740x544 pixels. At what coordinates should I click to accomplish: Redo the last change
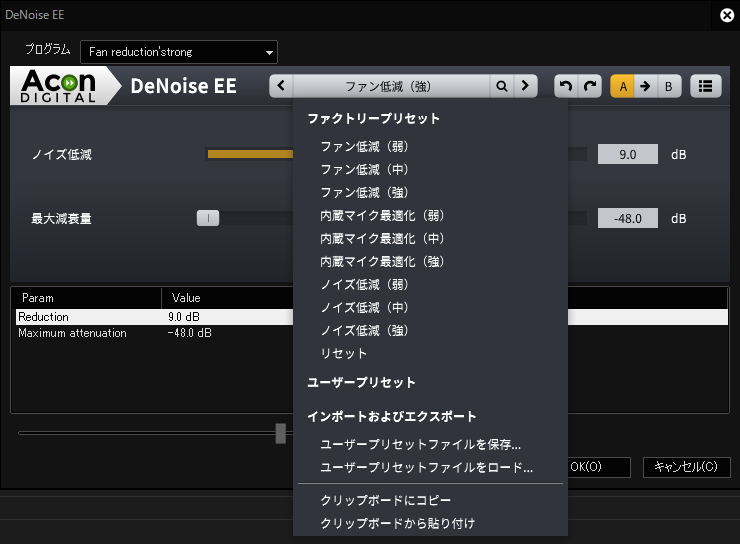590,86
